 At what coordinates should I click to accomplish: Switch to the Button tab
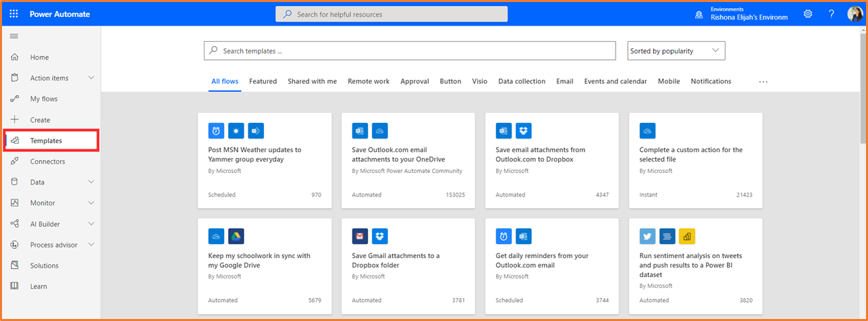coord(450,81)
